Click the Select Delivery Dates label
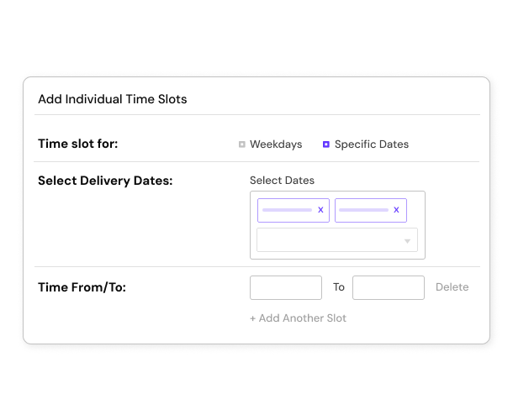Viewport: 513px width, 420px height. [105, 181]
